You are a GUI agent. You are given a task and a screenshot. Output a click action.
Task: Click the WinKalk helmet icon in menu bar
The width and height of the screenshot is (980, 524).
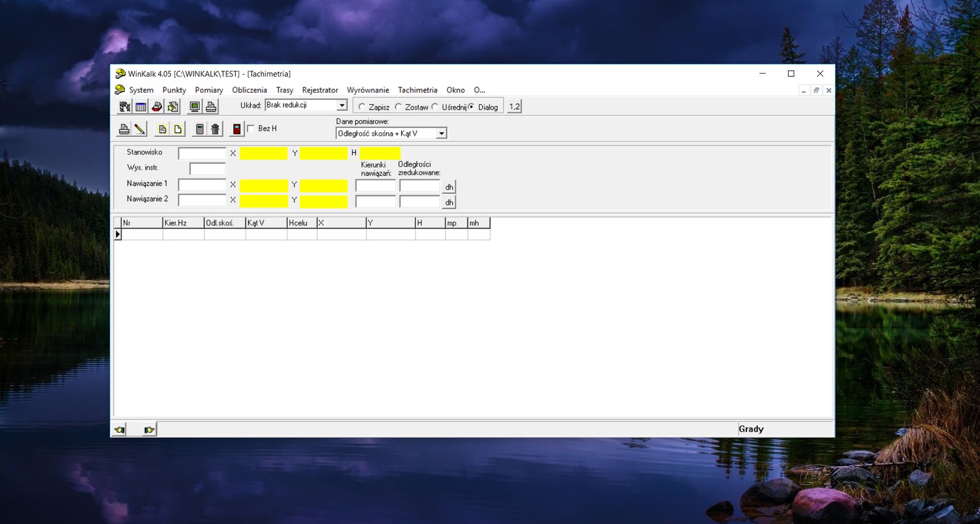tap(120, 90)
